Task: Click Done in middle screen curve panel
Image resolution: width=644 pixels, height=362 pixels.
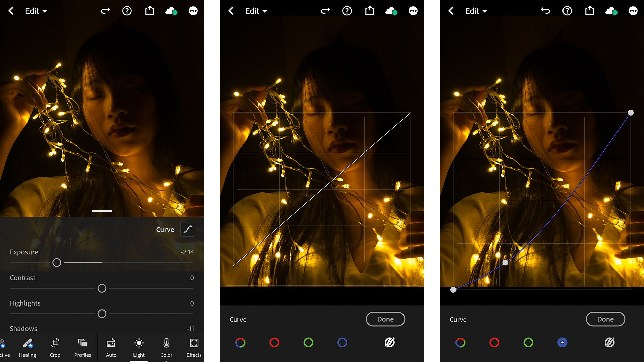Action: 385,319
